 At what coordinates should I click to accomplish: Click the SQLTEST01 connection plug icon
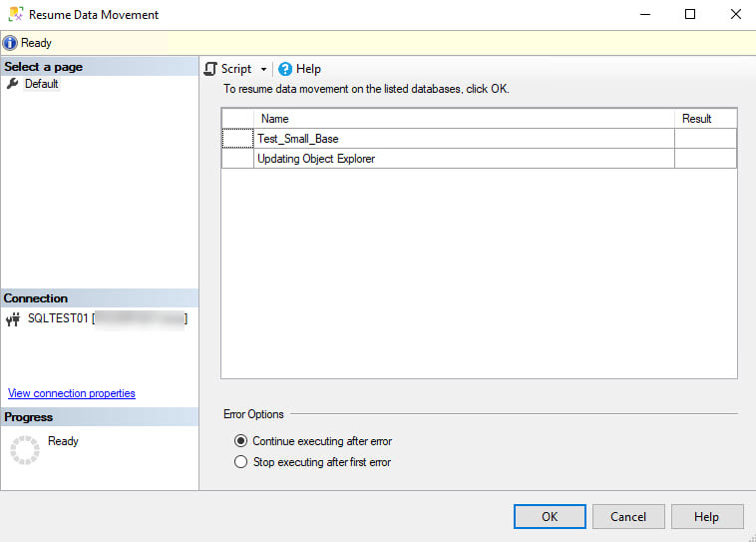point(14,319)
